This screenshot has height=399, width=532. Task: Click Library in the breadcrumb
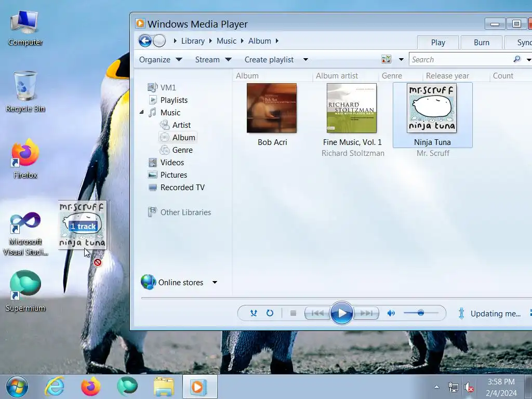pos(193,41)
